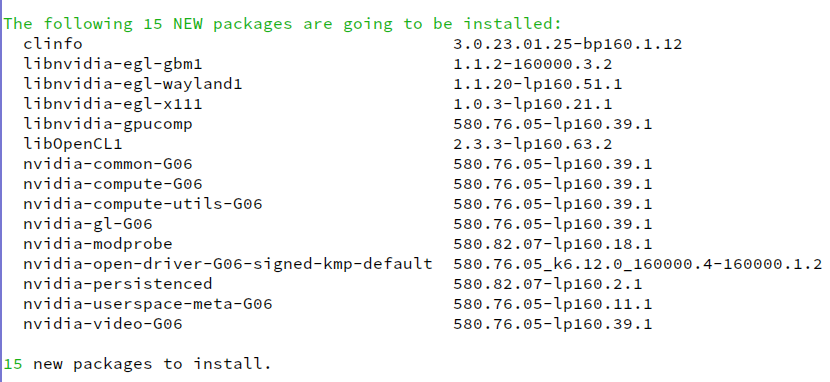Click the nvidia-persistenced package entry
This screenshot has height=382, width=830.
tap(118, 284)
